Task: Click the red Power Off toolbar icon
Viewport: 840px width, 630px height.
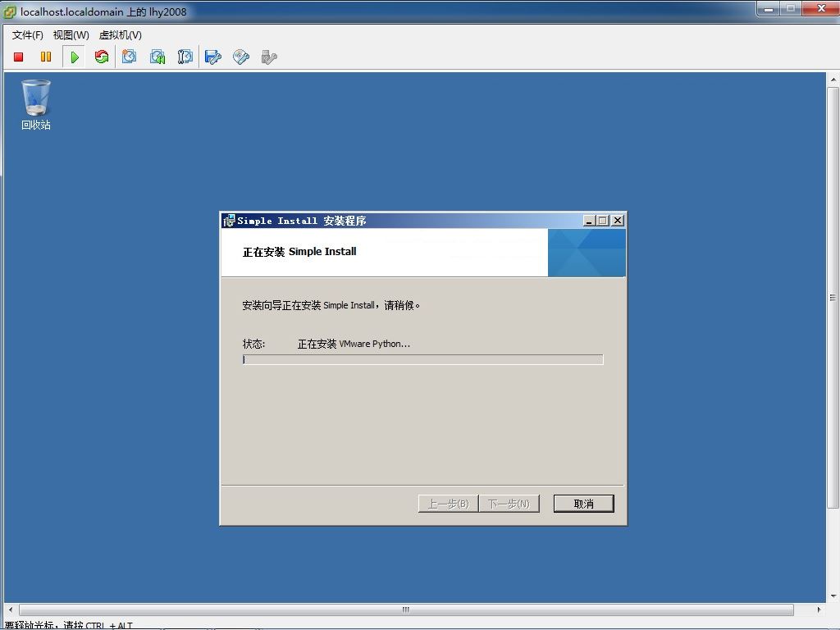Action: (x=19, y=57)
